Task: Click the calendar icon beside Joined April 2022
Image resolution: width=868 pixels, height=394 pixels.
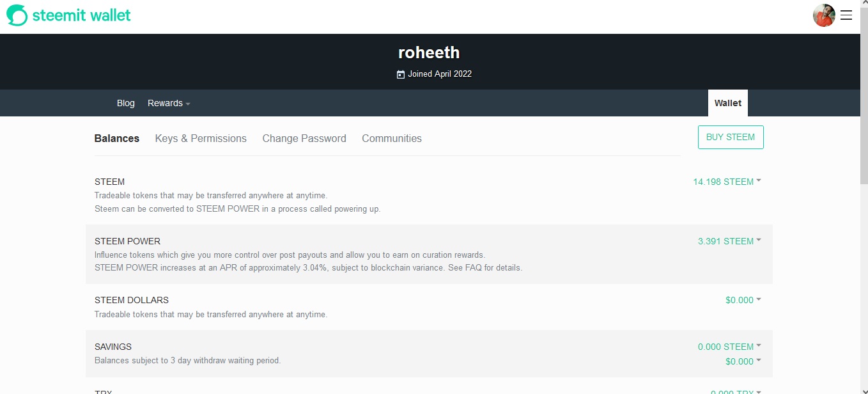Action: point(401,74)
